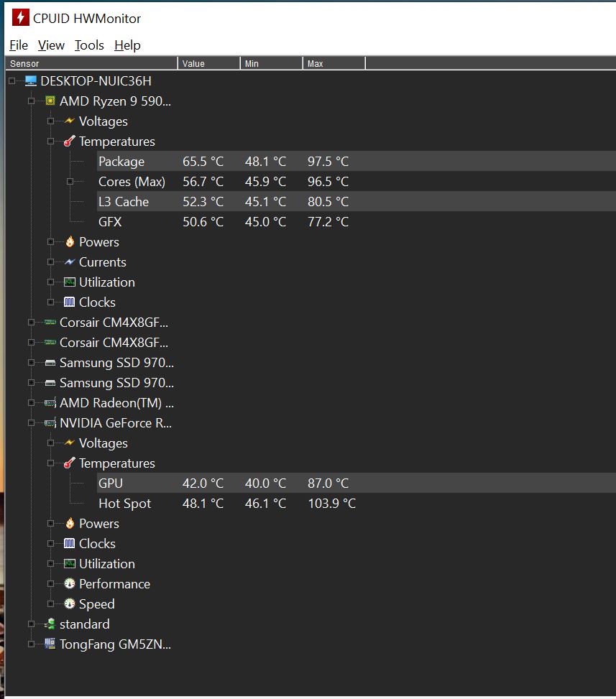
Task: Open the Tools menu
Action: coord(89,45)
